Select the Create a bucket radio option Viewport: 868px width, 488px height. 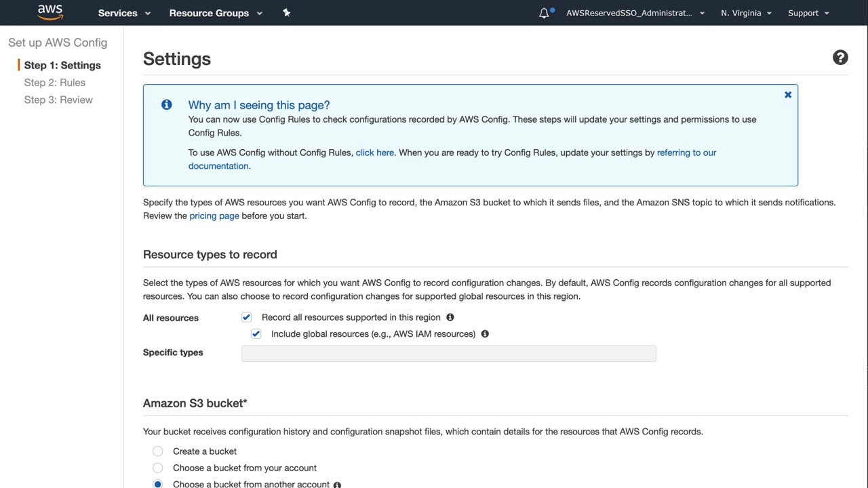158,451
